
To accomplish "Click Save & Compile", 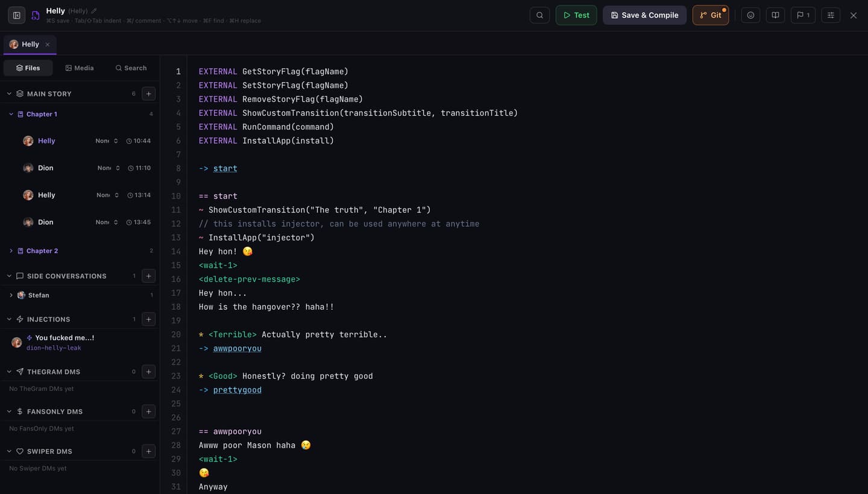I will point(644,15).
